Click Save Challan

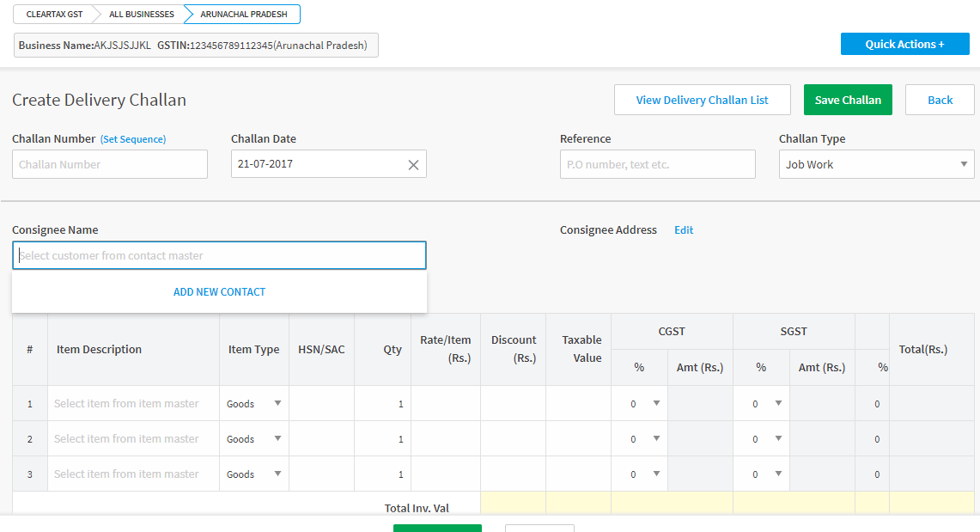(x=848, y=99)
